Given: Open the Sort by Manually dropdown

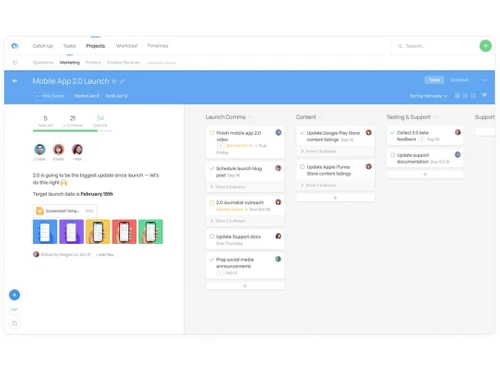Looking at the screenshot, I should click(428, 96).
